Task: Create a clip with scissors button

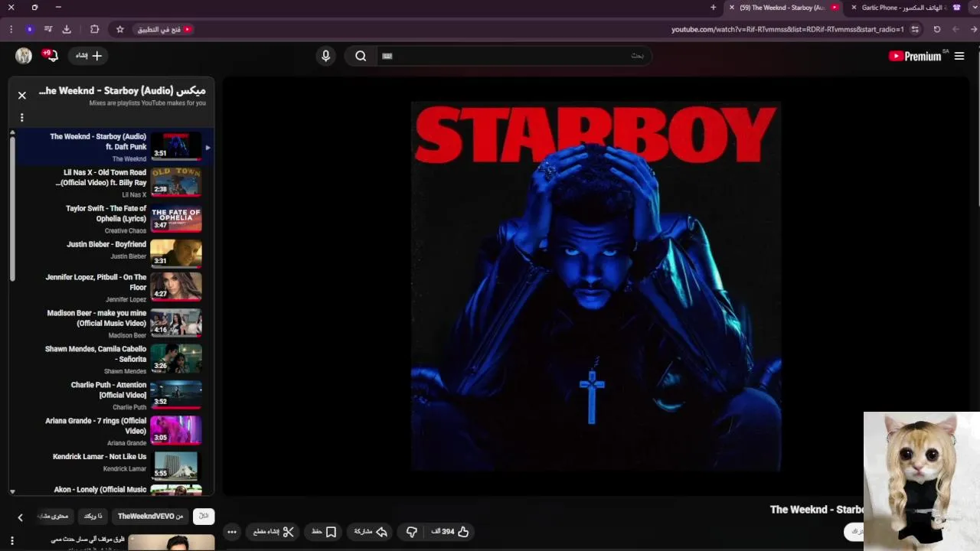Action: click(x=274, y=532)
